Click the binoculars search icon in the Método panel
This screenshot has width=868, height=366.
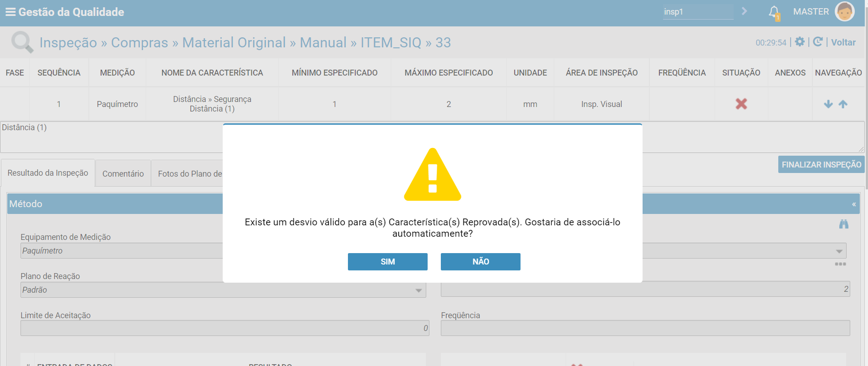click(844, 224)
